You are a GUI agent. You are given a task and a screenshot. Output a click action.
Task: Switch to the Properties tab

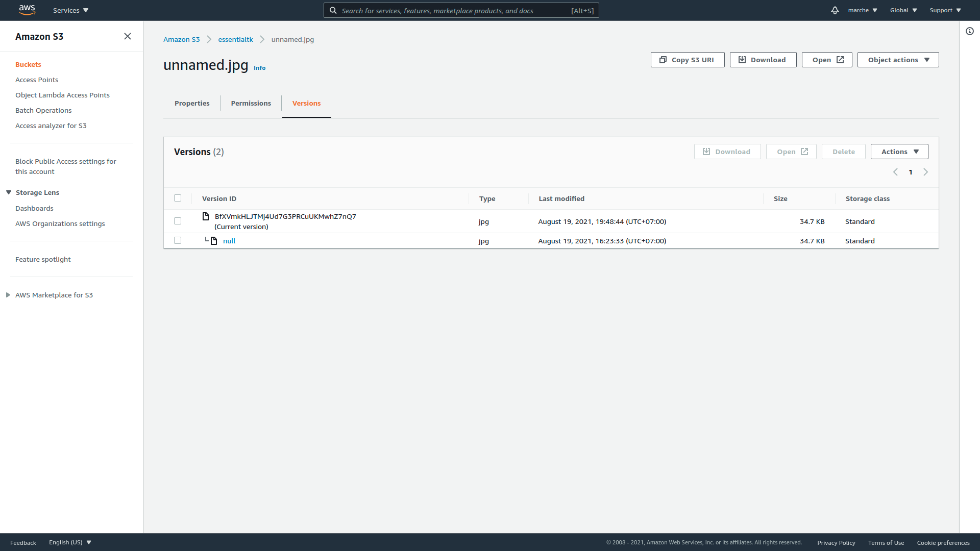pos(192,103)
